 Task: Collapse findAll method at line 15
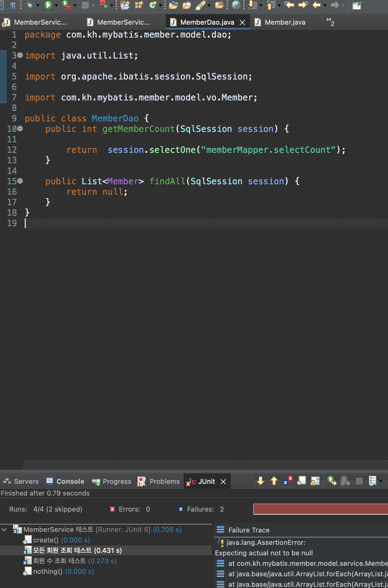20,181
